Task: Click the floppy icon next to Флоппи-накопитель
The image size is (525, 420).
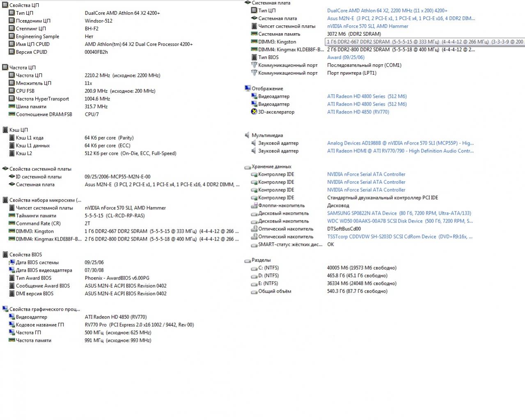Action: pos(254,205)
